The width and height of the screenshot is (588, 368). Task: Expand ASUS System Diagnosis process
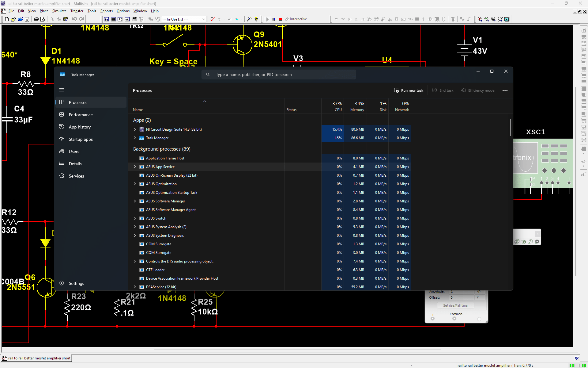(135, 236)
